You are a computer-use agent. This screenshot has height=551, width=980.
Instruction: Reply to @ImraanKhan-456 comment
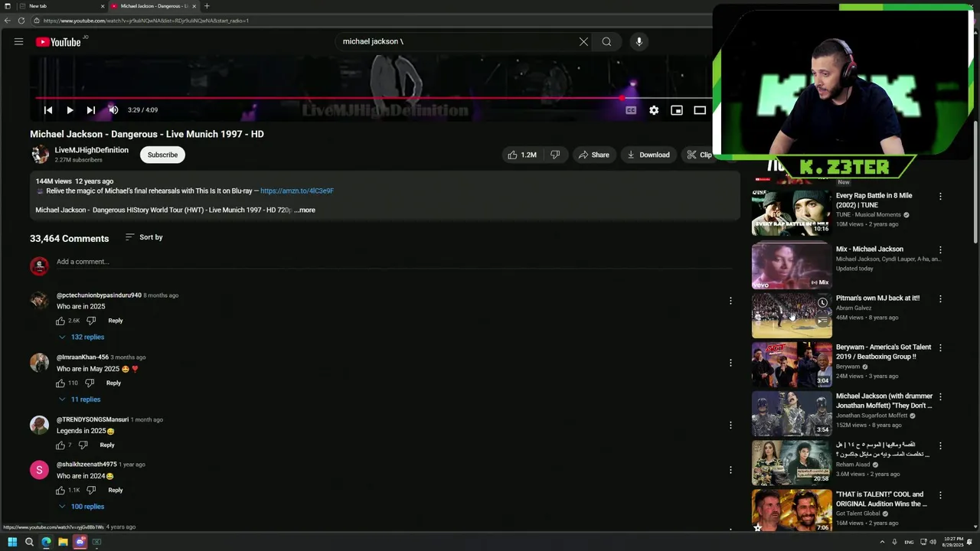pos(113,383)
